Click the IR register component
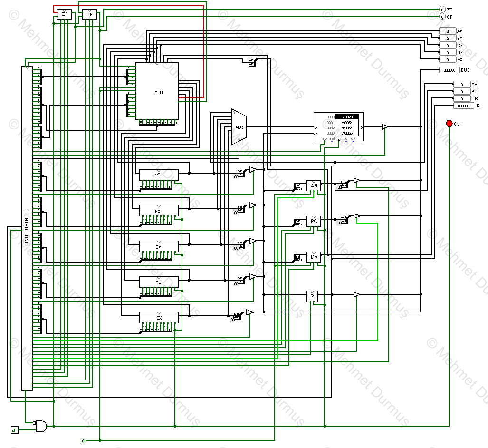Image resolution: width=488 pixels, height=448 pixels. coord(311,295)
